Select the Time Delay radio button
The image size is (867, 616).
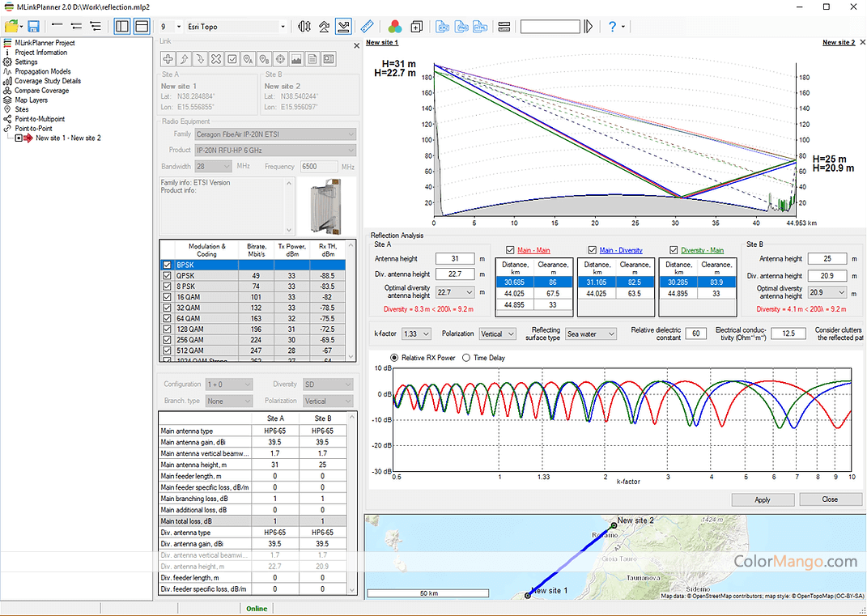467,358
